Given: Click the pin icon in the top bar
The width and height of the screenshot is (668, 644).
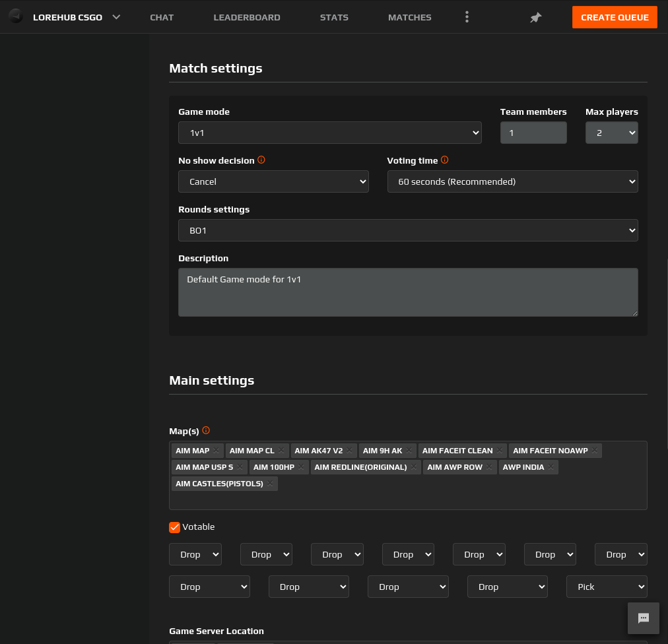Looking at the screenshot, I should [536, 17].
